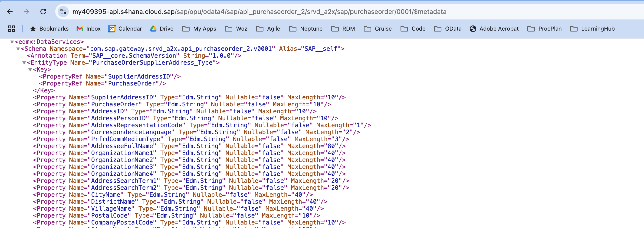Open the Adobe Acrobat bookmark

[x=494, y=29]
